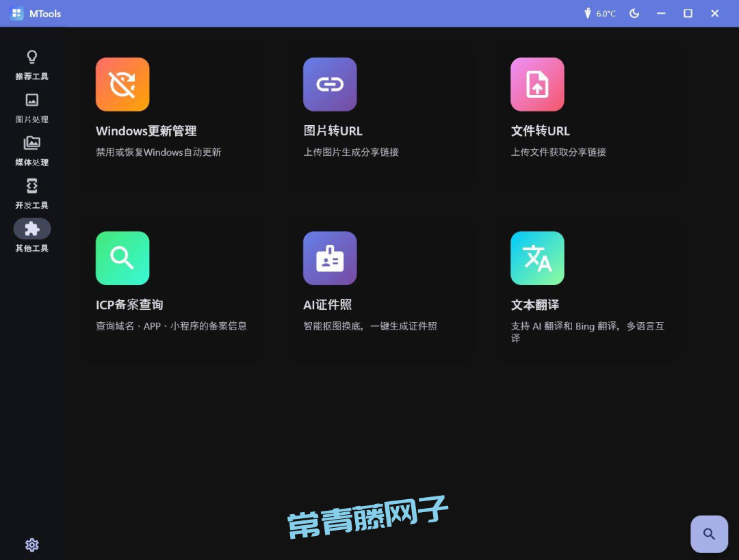Image resolution: width=739 pixels, height=560 pixels.
Task: Click the floating search button
Action: [709, 534]
